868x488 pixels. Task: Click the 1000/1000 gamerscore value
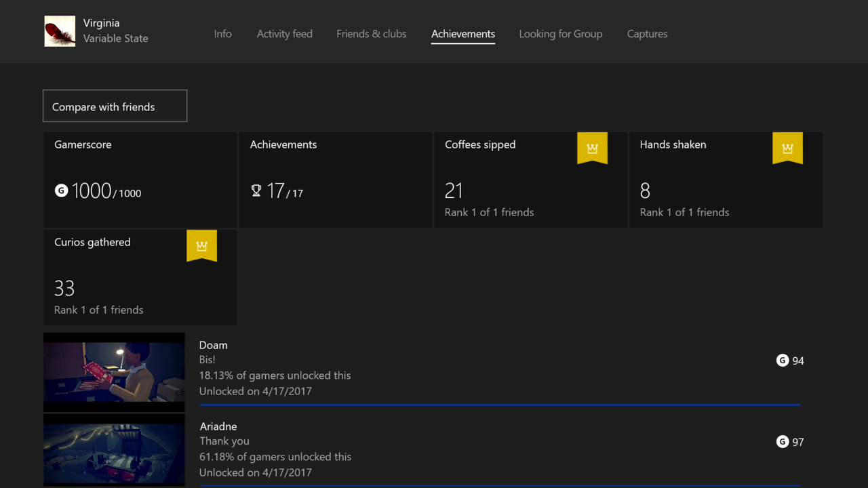(106, 191)
